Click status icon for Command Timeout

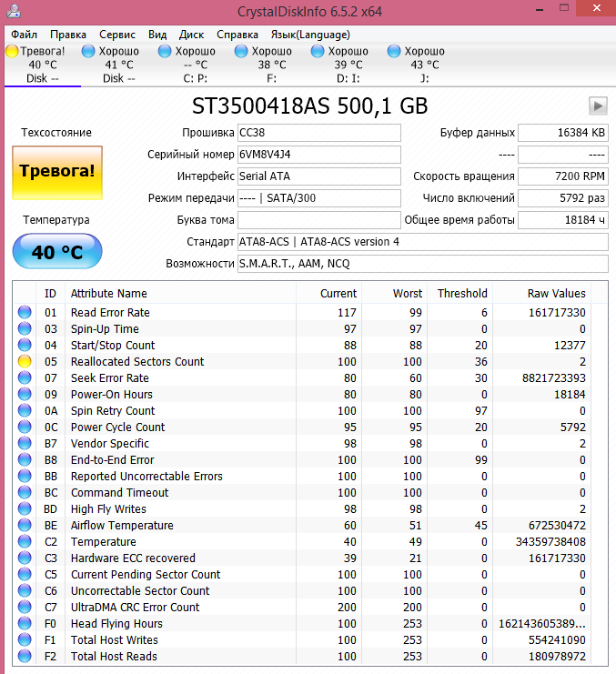click(25, 492)
